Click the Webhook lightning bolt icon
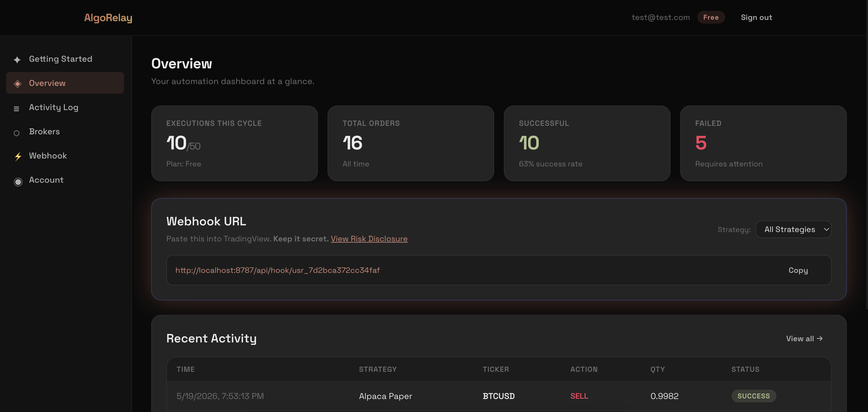 click(x=18, y=156)
